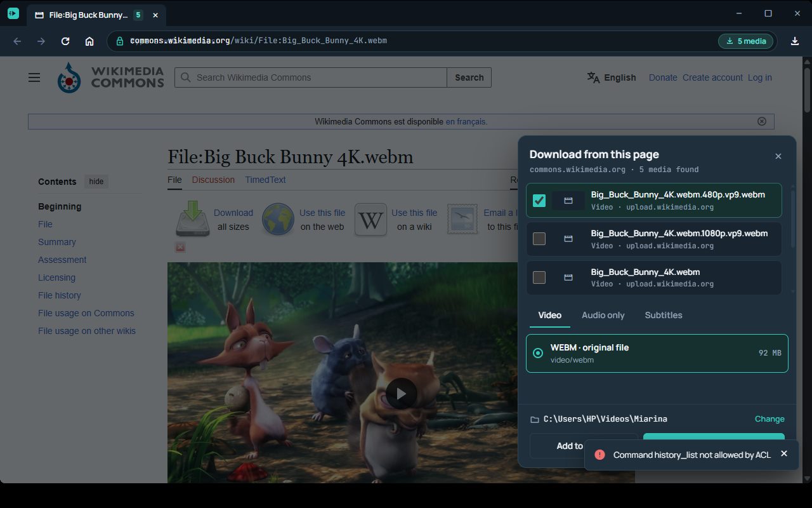The width and height of the screenshot is (812, 508).
Task: Click the address bar URL
Action: tap(259, 41)
